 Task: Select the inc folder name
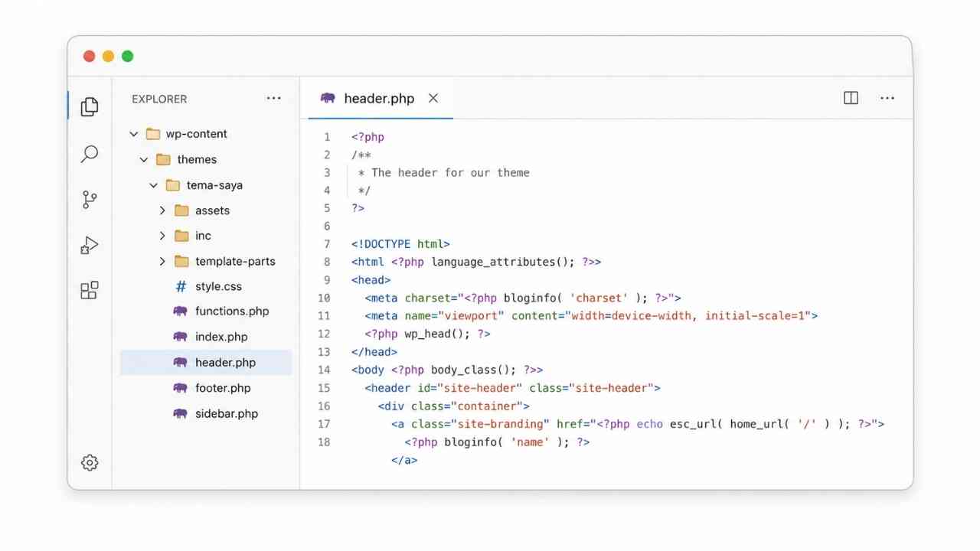(203, 236)
